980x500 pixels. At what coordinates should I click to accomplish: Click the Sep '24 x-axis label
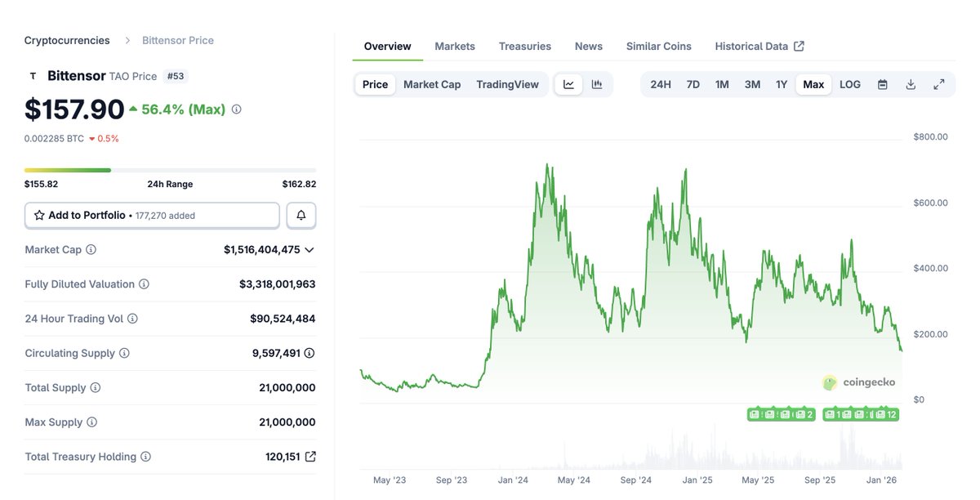click(635, 480)
